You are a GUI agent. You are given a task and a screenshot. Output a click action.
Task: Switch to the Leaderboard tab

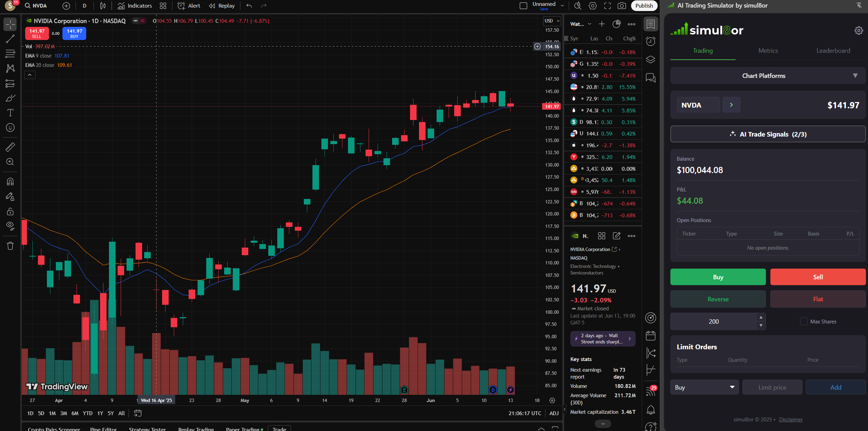[x=833, y=51]
